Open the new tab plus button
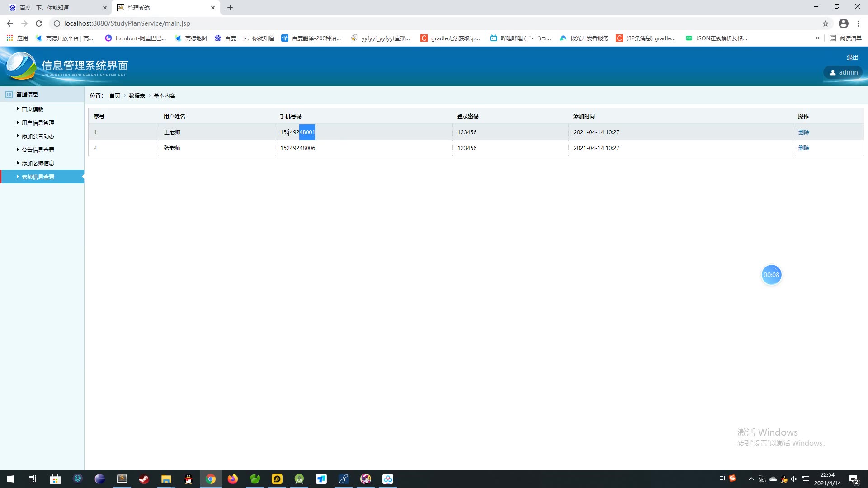 click(230, 8)
